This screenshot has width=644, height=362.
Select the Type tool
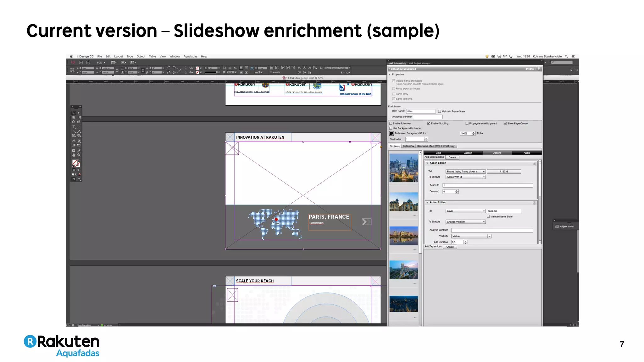[74, 127]
